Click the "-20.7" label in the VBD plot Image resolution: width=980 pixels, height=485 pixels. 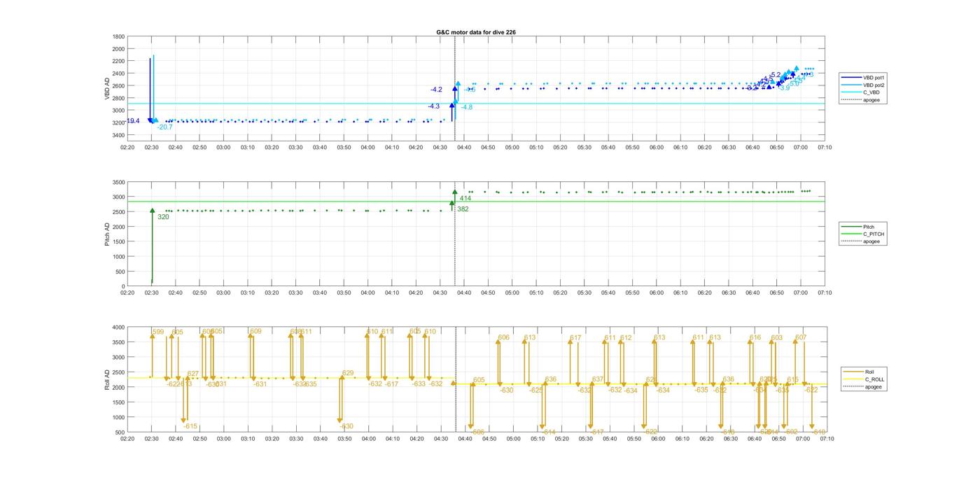pyautogui.click(x=165, y=127)
